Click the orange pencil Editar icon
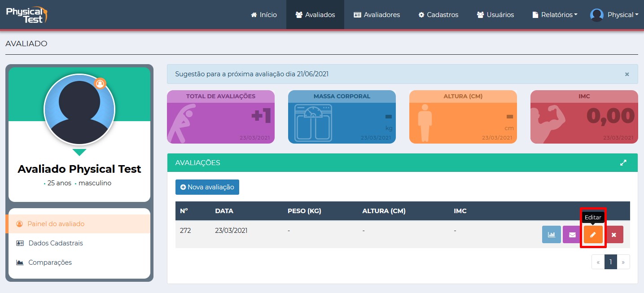The image size is (644, 293). (x=593, y=234)
